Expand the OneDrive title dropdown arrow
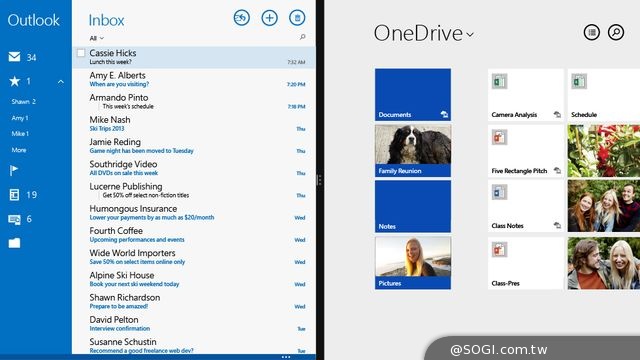 (470, 35)
